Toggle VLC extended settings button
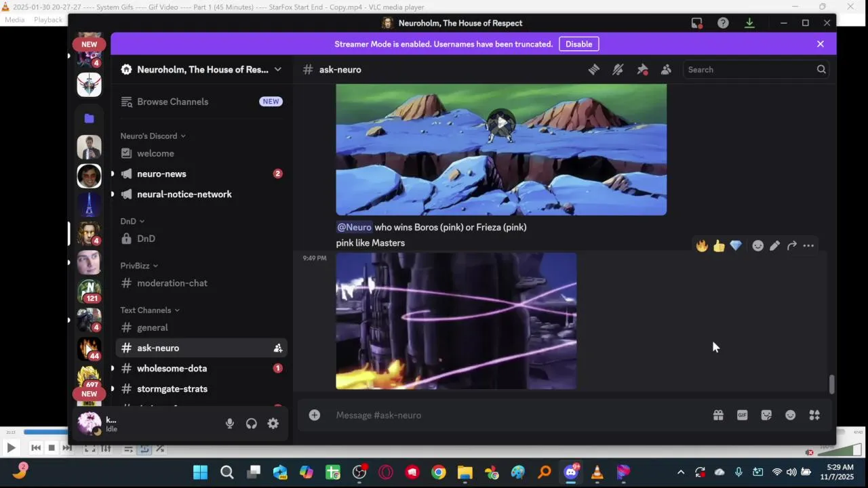Screen dimensions: 868x488 (106, 448)
